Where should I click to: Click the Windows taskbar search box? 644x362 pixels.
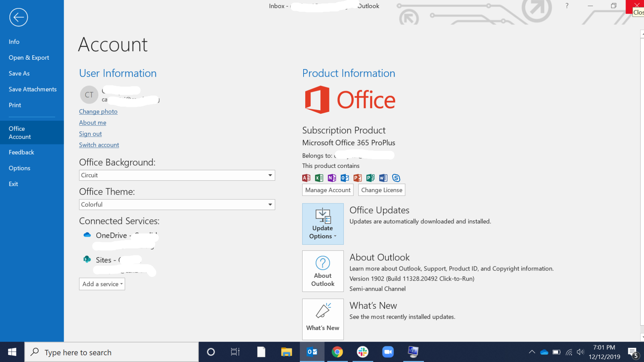[112, 352]
